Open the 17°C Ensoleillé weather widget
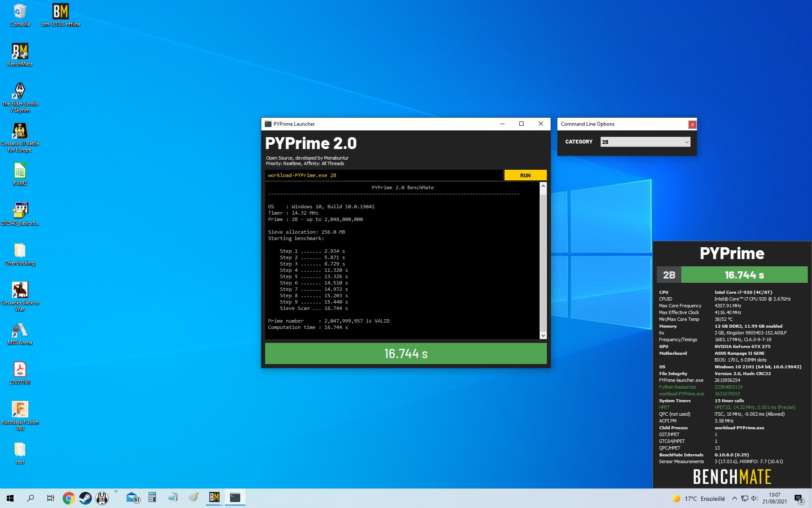812x508 pixels. click(x=699, y=498)
